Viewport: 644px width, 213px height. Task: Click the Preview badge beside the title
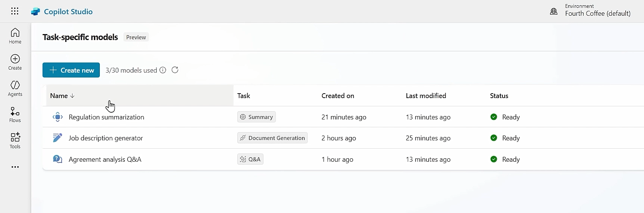(136, 37)
